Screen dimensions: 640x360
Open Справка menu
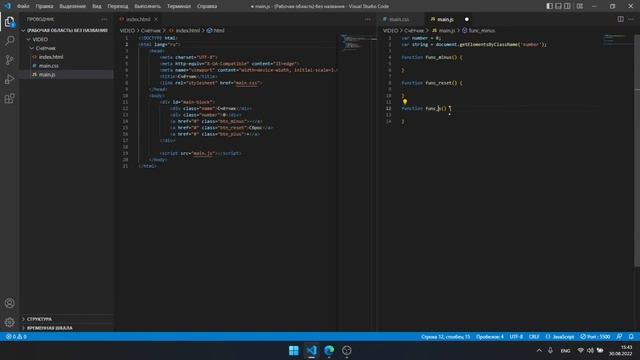pyautogui.click(x=207, y=6)
